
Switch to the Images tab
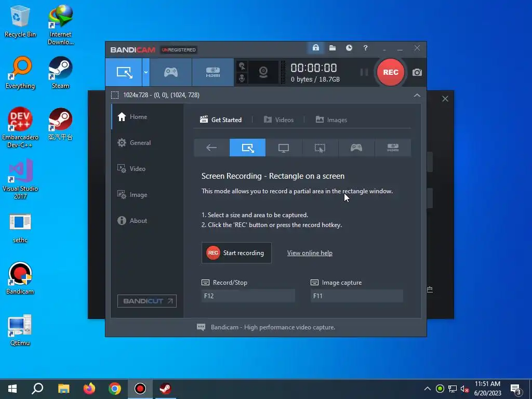coord(331,120)
